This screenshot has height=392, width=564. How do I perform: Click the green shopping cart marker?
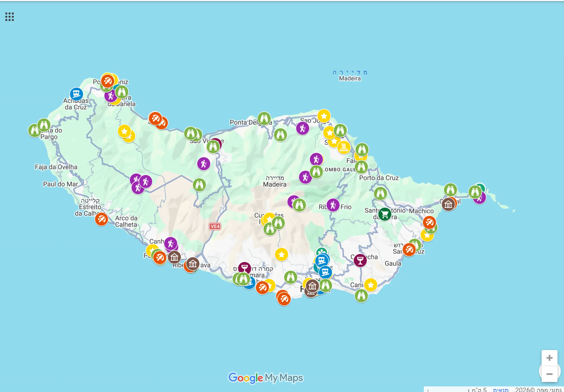[x=385, y=214]
